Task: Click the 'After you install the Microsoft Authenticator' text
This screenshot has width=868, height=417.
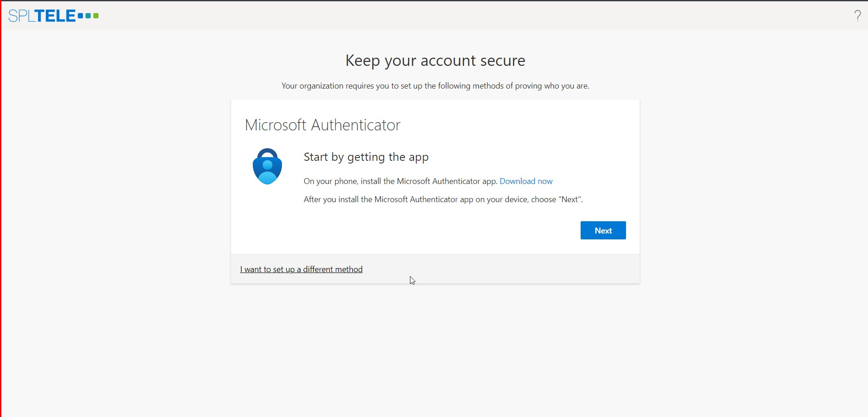Action: tap(443, 199)
